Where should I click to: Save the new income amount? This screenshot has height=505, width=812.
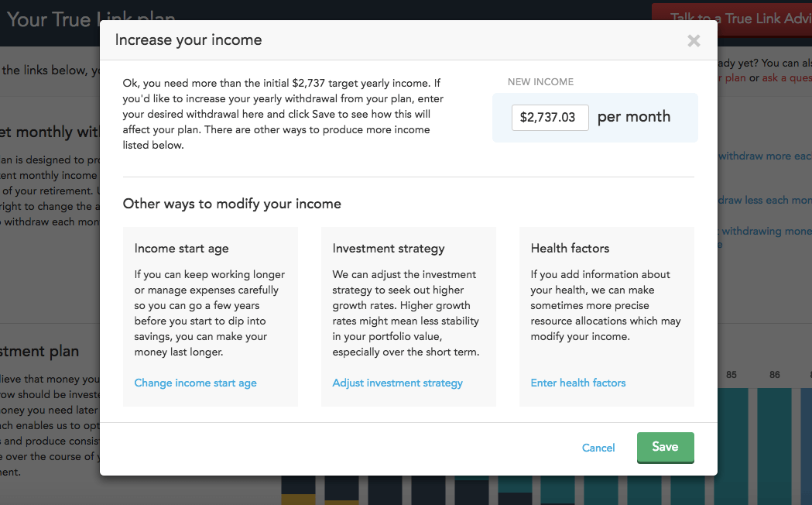coord(666,448)
